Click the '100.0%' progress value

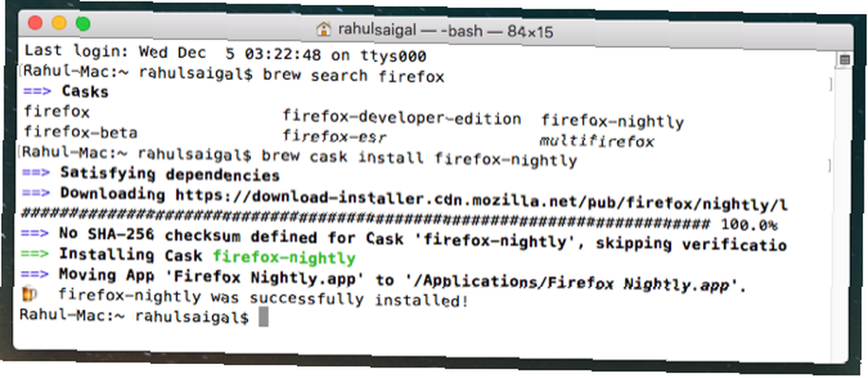tap(750, 225)
